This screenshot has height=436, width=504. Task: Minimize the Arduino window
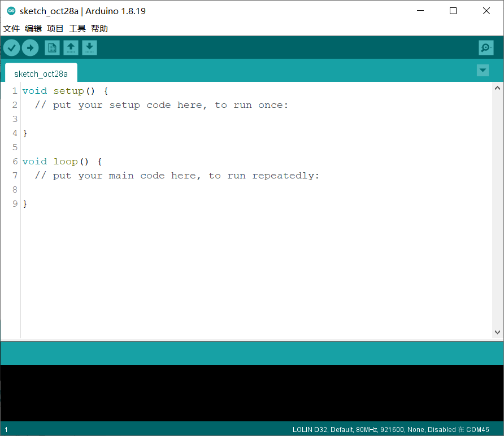tap(420, 11)
